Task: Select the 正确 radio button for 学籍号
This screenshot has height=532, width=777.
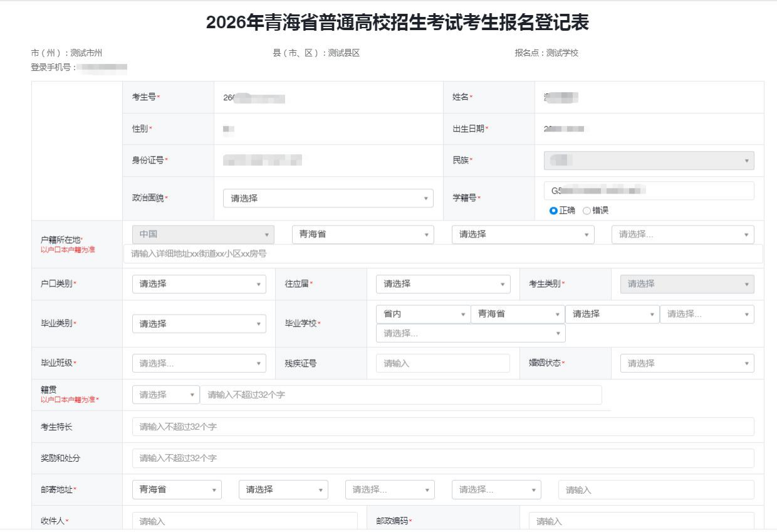Action: tap(553, 211)
